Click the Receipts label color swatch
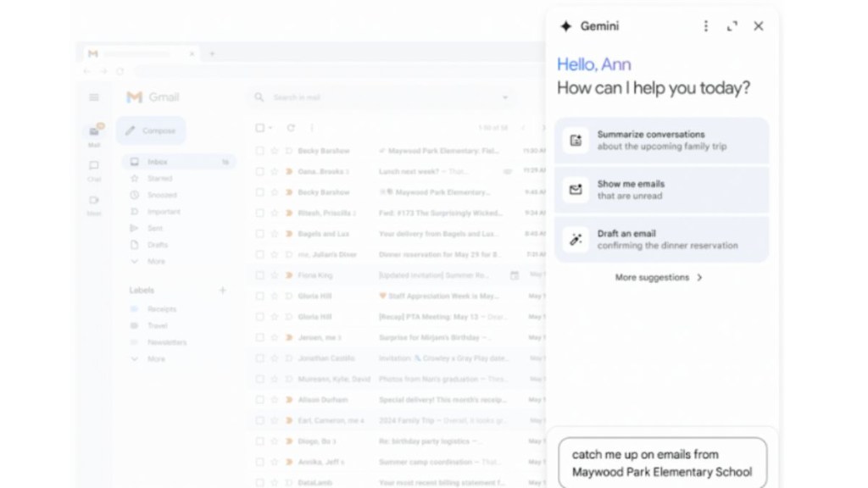The image size is (868, 488). pos(135,309)
